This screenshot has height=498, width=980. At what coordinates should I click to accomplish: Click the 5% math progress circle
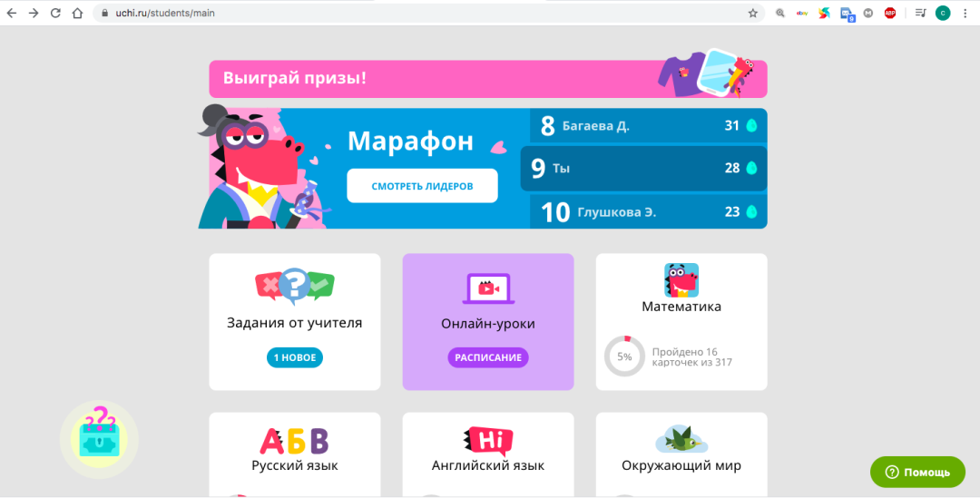pyautogui.click(x=624, y=356)
